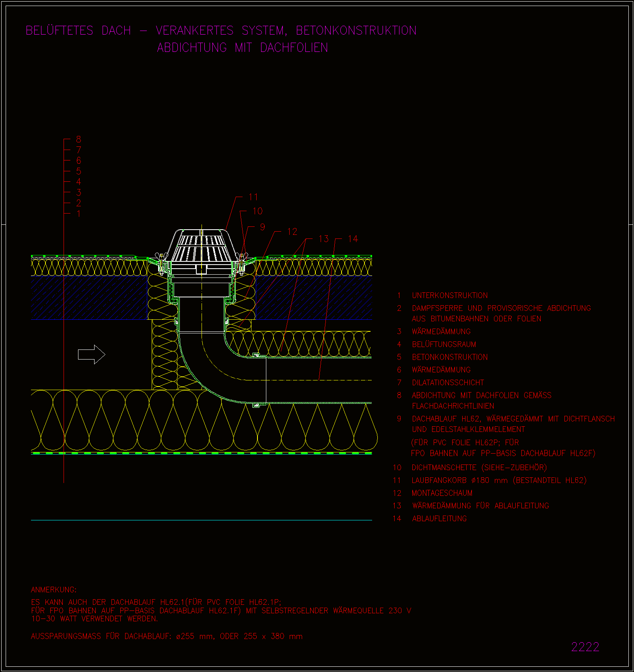634x672 pixels.
Task: Click layer callout number 1
Action: coord(78,214)
